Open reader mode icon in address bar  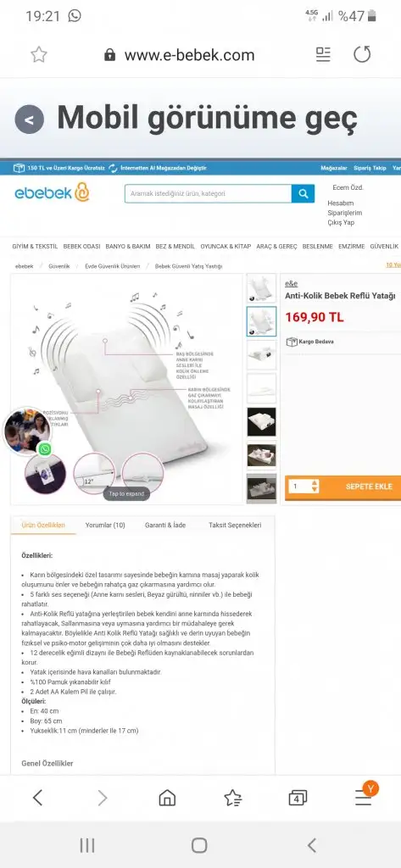[x=323, y=54]
